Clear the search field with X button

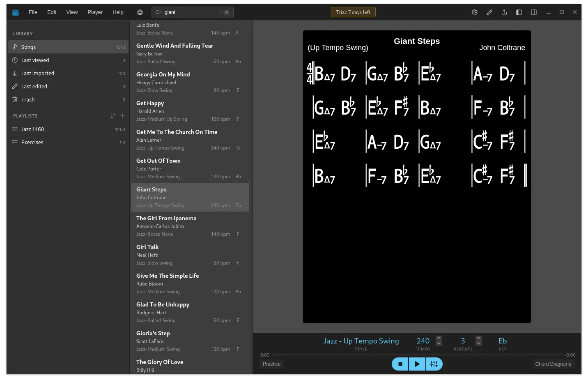click(227, 12)
